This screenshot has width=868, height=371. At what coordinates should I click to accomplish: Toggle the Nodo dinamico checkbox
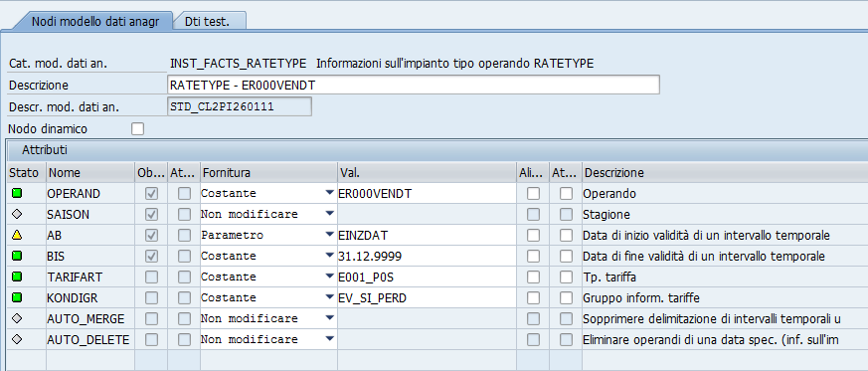click(x=137, y=129)
